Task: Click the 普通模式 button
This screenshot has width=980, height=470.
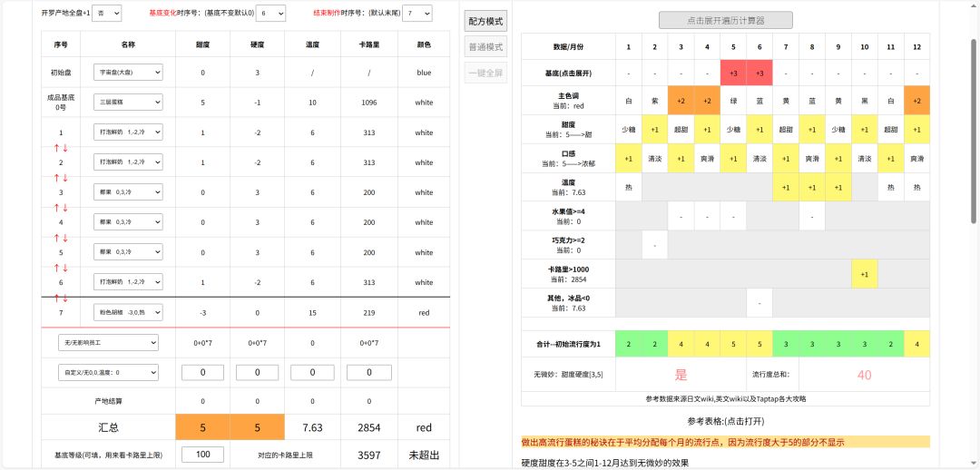Action: pos(485,47)
